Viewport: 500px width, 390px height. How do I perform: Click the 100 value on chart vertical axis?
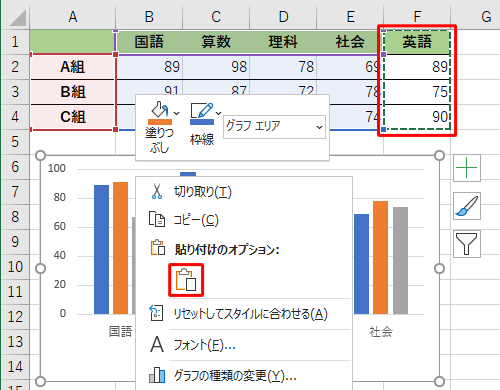tap(56, 168)
